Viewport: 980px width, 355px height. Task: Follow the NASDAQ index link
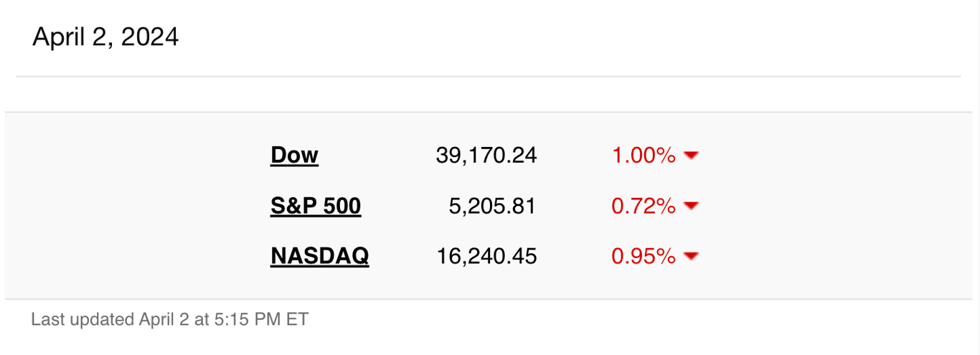click(x=319, y=256)
